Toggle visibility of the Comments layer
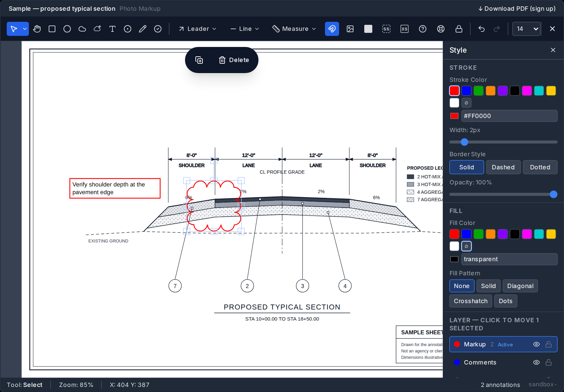This screenshot has width=564, height=392. click(536, 362)
